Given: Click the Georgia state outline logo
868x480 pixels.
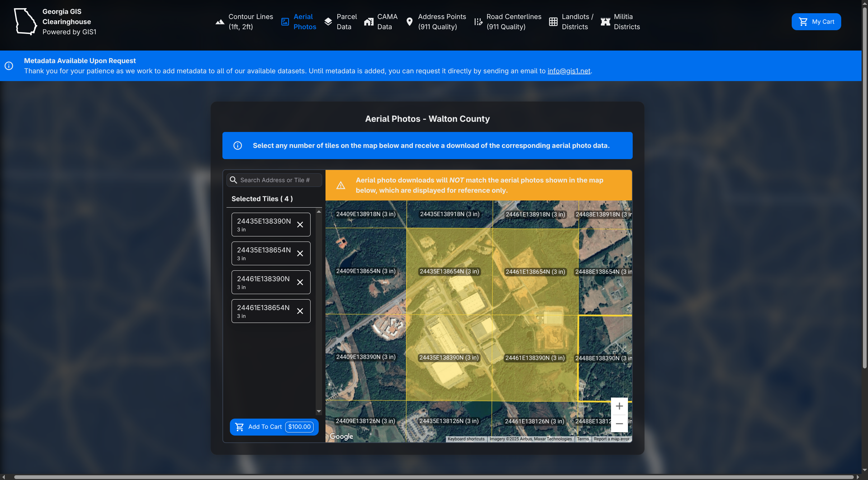Looking at the screenshot, I should 25,22.
